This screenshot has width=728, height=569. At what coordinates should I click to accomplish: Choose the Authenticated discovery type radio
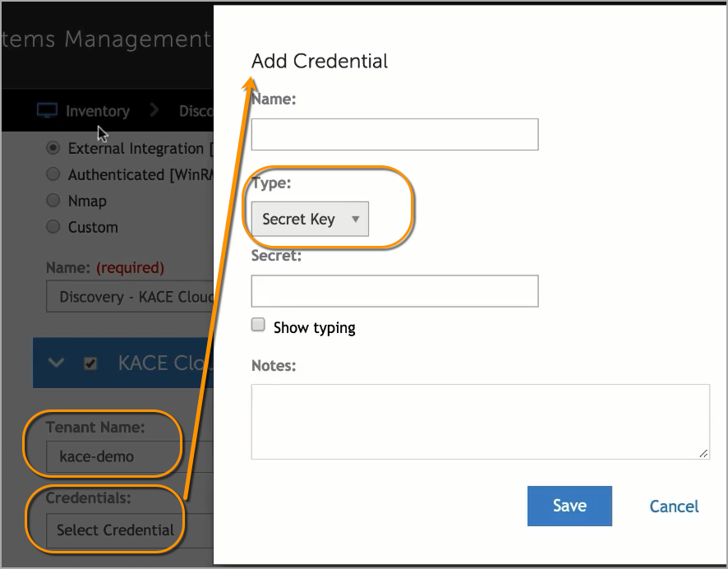[x=53, y=174]
